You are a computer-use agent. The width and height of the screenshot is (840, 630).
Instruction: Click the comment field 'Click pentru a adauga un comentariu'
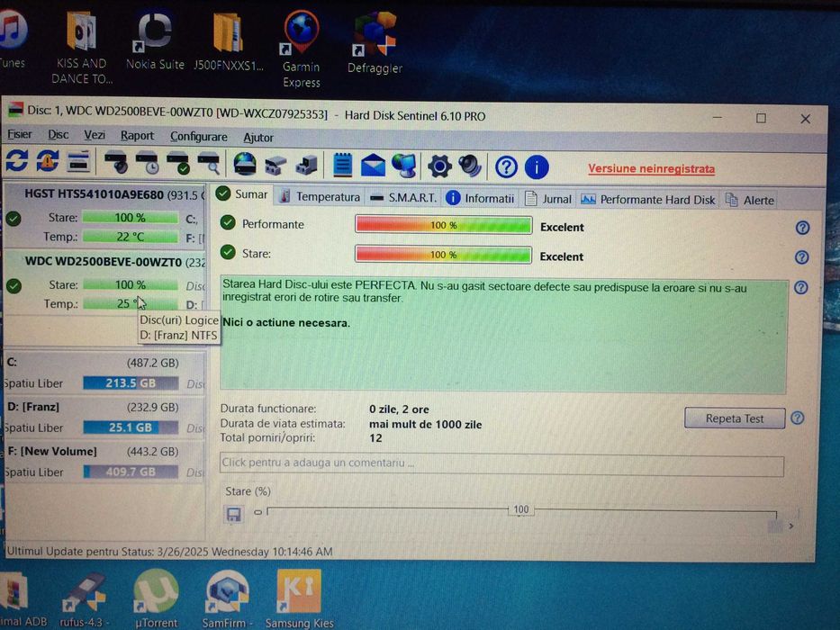[x=501, y=464]
